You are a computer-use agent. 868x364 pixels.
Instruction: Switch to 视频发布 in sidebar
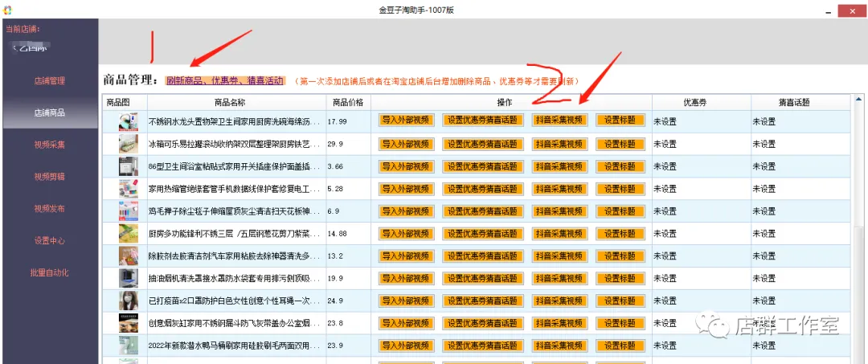point(50,209)
